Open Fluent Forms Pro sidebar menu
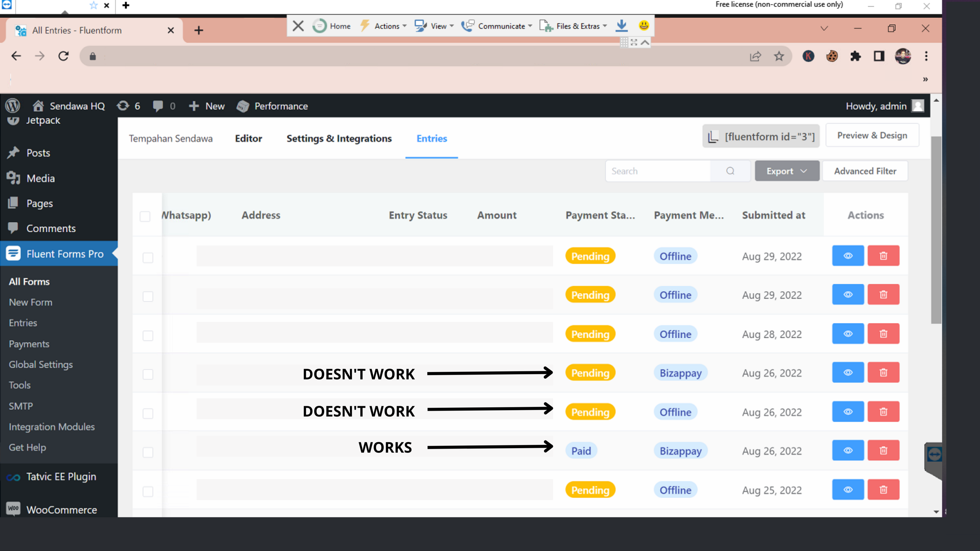 59,254
